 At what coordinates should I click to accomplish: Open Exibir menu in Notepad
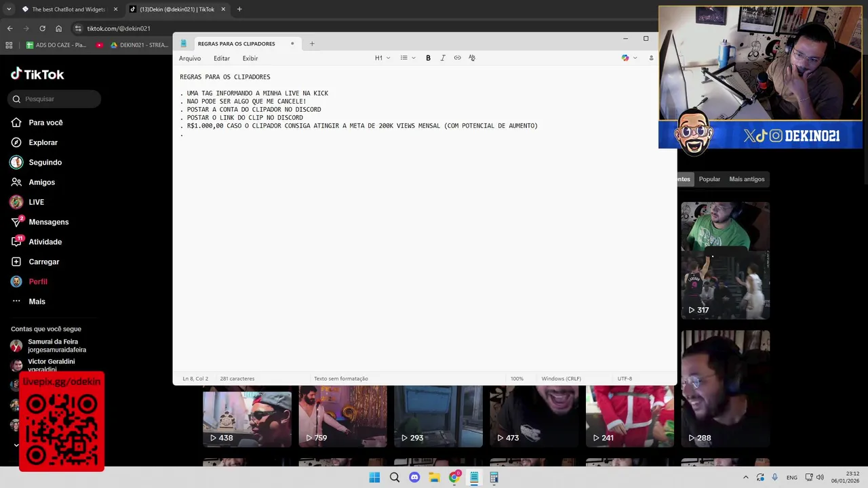point(250,58)
